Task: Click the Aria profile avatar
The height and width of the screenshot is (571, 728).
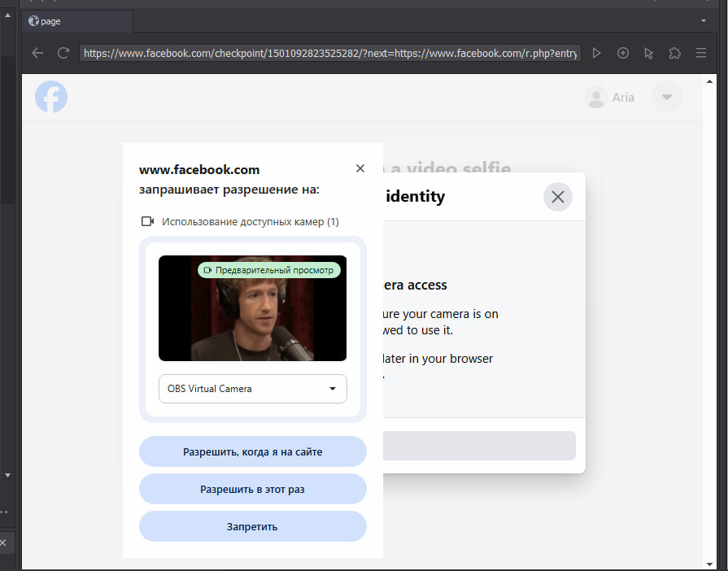Action: (x=595, y=97)
